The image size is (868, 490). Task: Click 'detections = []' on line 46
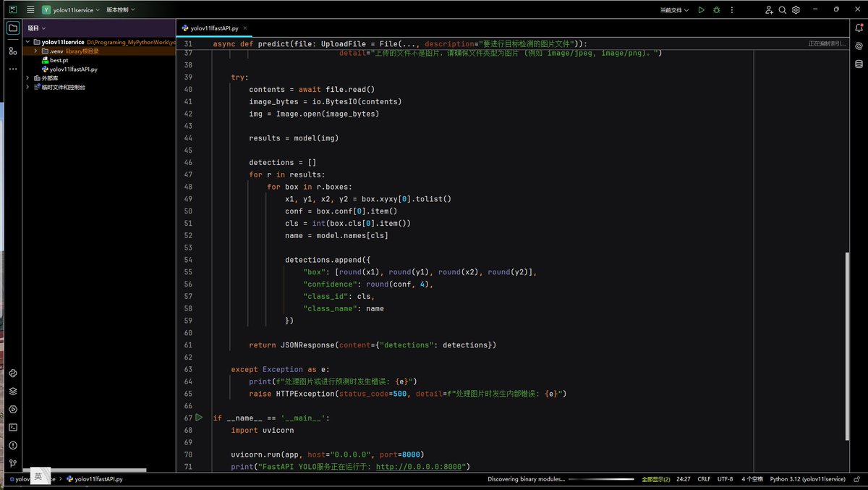coord(282,162)
